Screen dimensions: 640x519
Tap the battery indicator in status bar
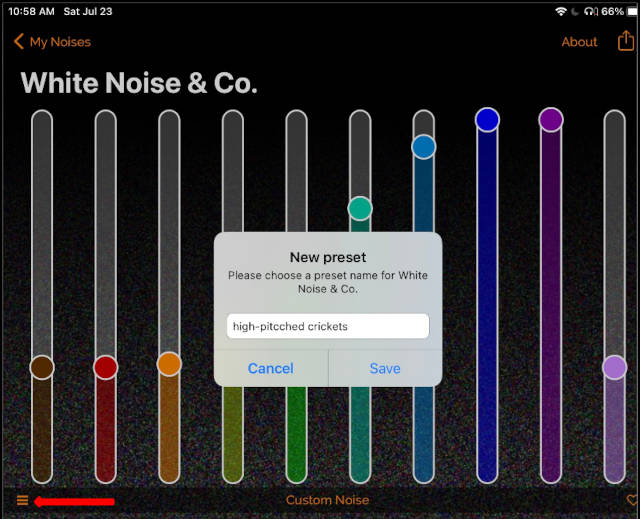(632, 11)
